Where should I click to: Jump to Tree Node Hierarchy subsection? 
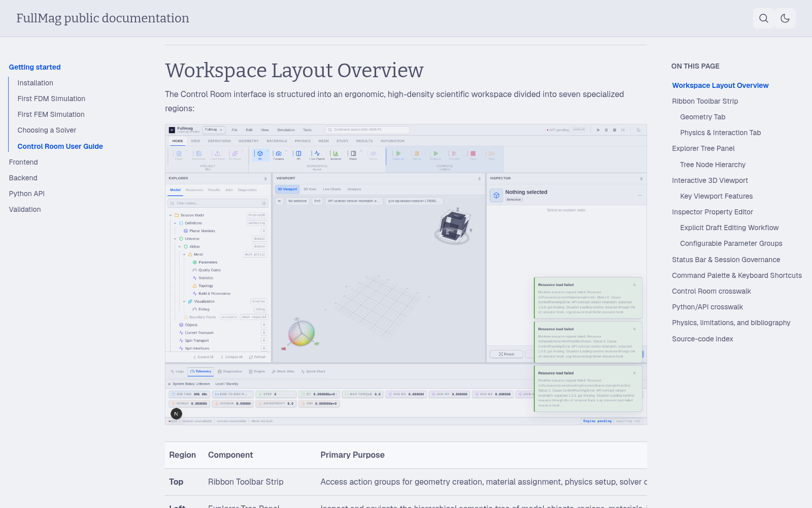(x=713, y=165)
